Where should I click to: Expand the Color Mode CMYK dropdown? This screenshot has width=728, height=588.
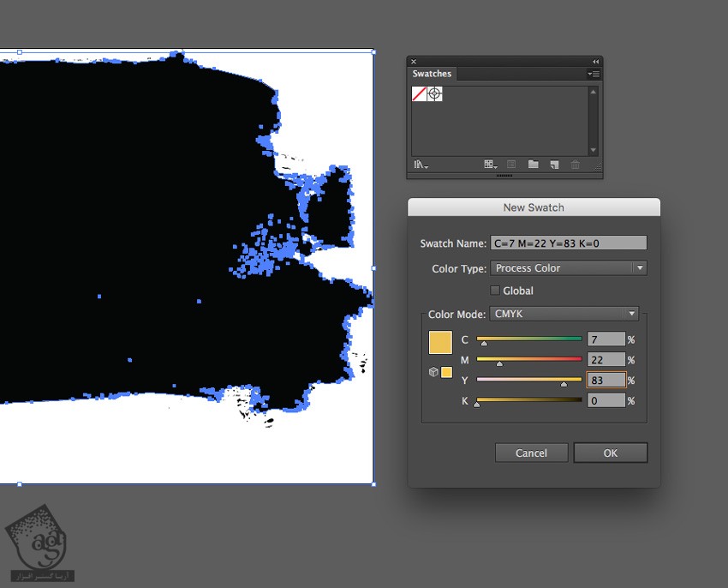pyautogui.click(x=564, y=314)
